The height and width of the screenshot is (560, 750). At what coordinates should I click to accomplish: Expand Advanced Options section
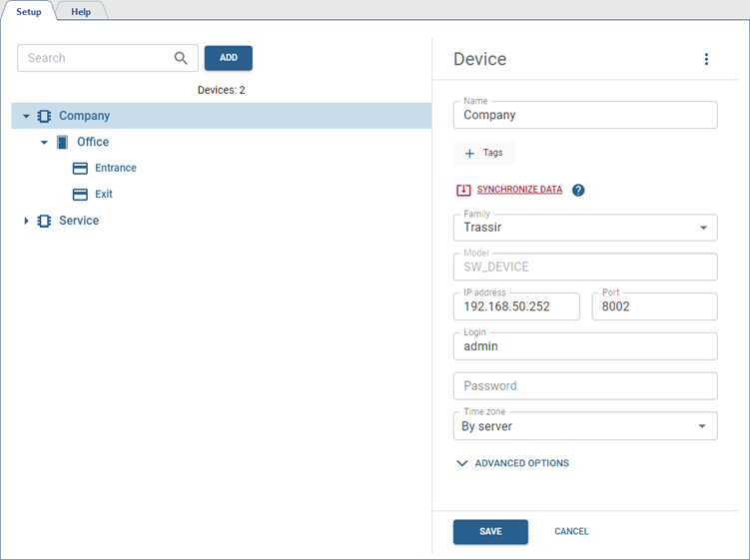pyautogui.click(x=512, y=463)
